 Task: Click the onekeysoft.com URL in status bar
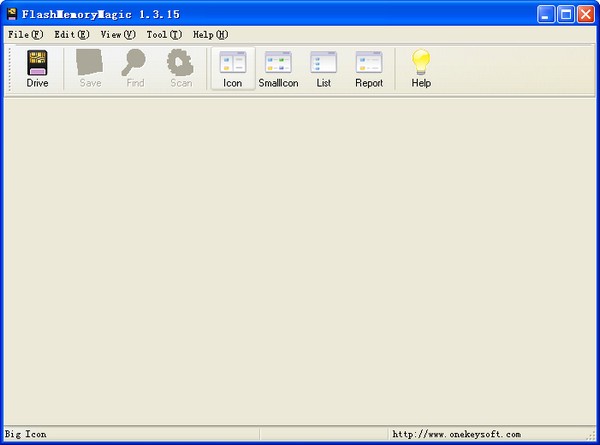[457, 434]
